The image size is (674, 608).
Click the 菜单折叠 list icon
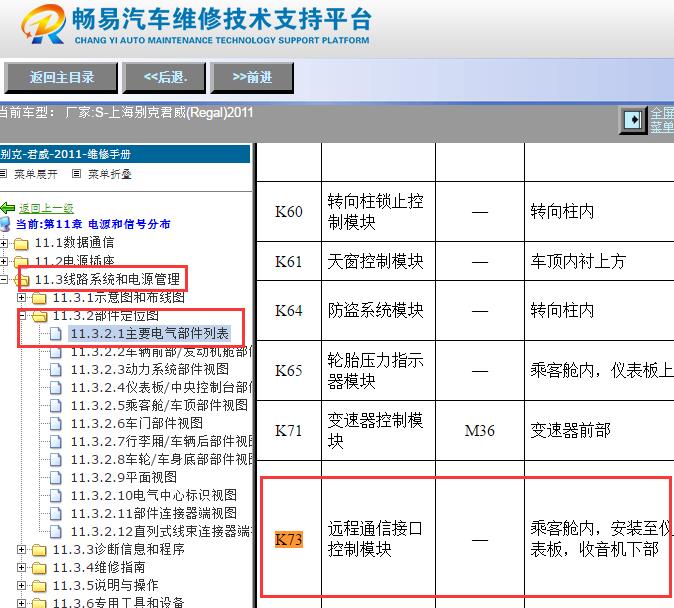coord(77,174)
